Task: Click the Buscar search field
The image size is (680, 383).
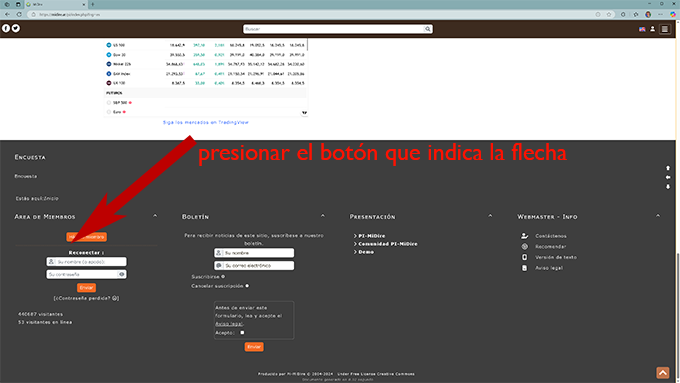Action: tap(333, 29)
